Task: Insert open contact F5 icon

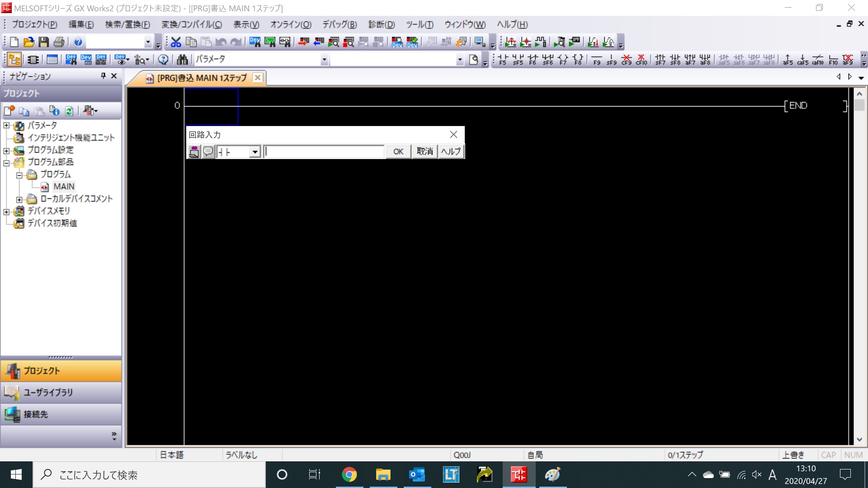Action: 503,60
